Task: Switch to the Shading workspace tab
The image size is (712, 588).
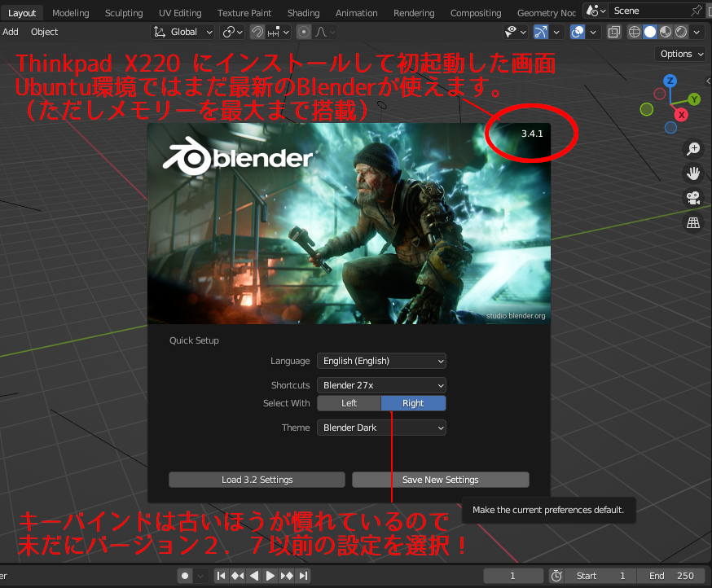Action: pos(303,12)
